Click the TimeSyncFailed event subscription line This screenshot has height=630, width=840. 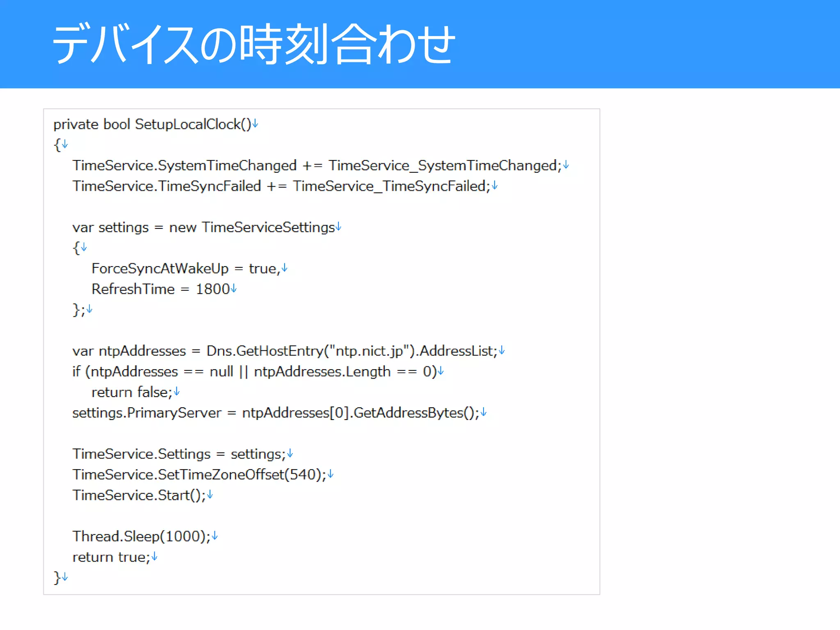(x=281, y=186)
